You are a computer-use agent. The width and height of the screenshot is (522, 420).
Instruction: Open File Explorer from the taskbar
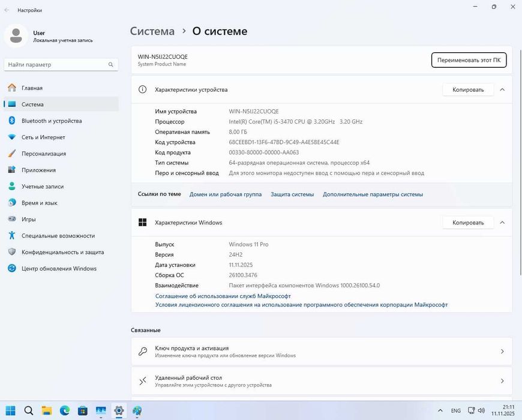tap(47, 410)
